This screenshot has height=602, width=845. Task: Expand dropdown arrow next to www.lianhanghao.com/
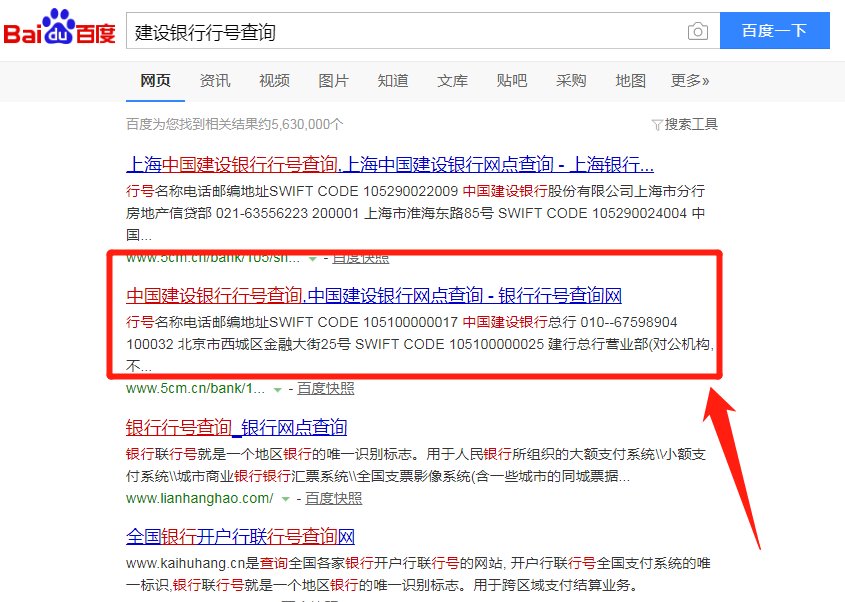point(286,499)
